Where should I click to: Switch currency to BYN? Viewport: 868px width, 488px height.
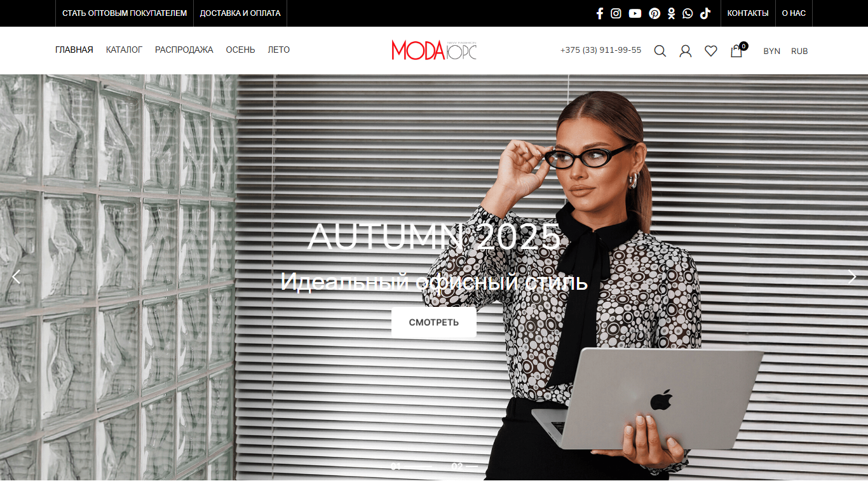point(771,51)
